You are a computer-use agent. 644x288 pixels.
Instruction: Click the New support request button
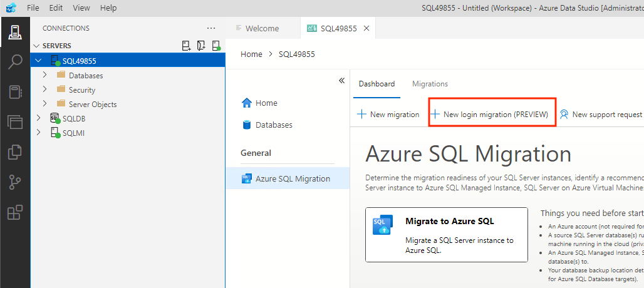pos(601,115)
